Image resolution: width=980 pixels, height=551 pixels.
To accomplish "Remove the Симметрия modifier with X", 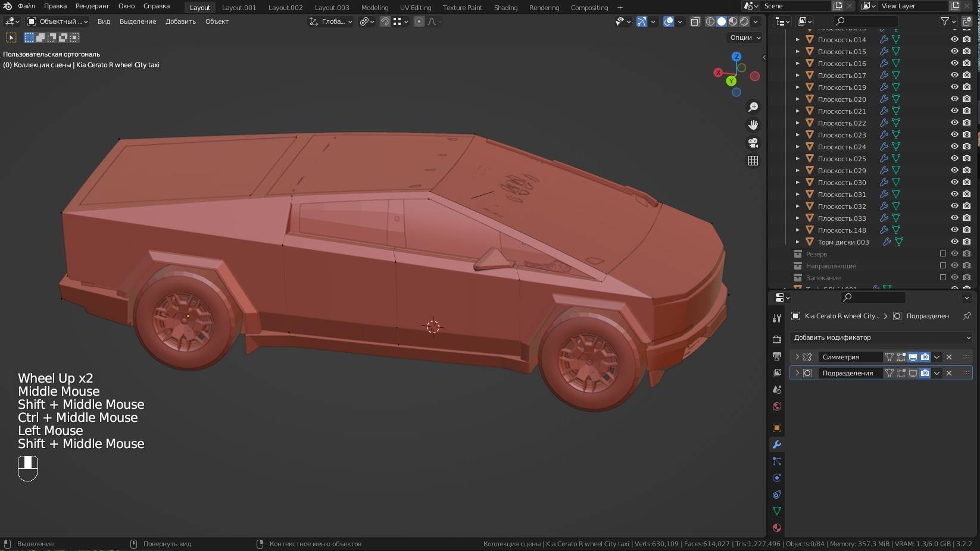I will tap(949, 357).
